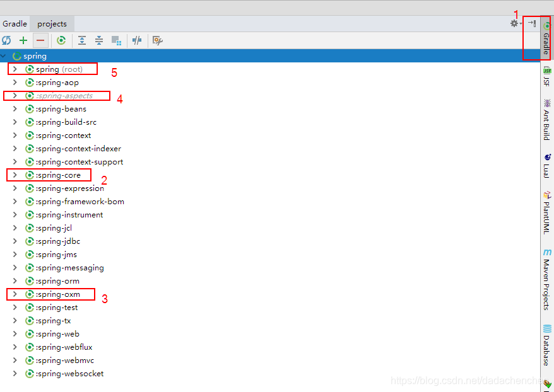This screenshot has width=554, height=392.
Task: Open Gradle settings wrench icon
Action: pos(157,40)
